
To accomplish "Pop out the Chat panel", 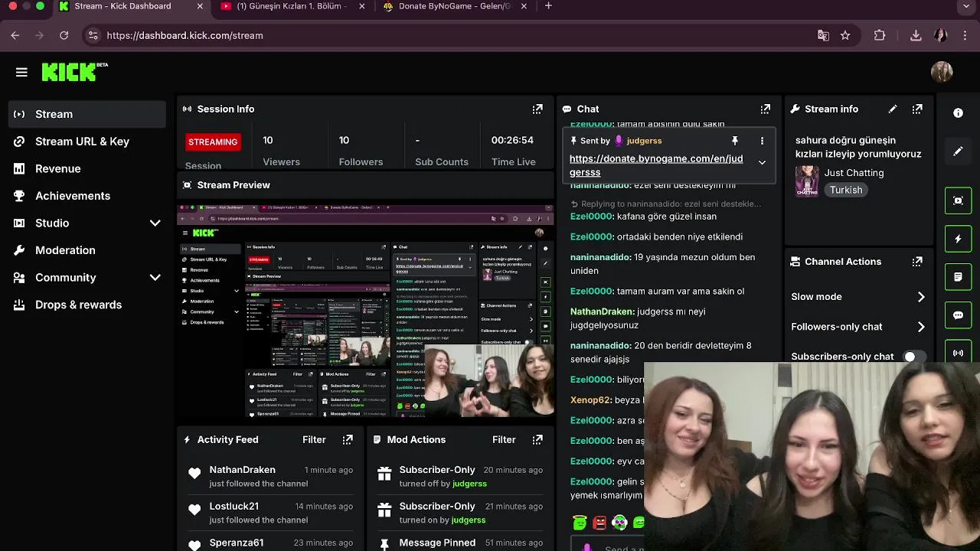I will 765,109.
